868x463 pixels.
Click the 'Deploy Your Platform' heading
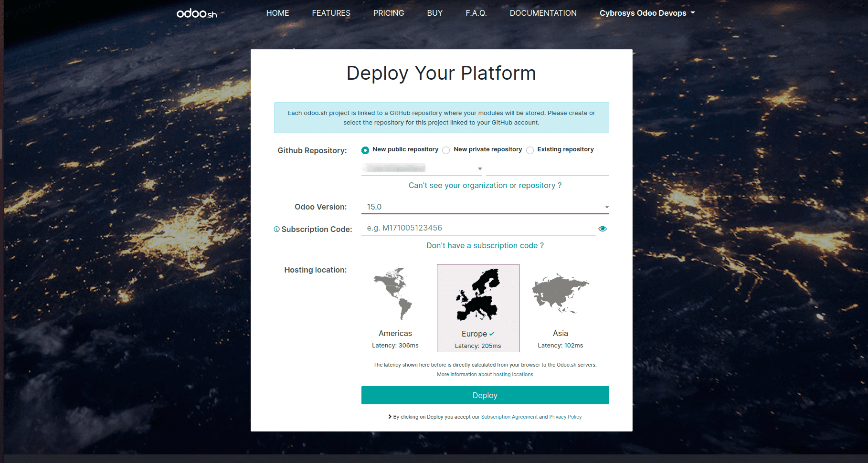tap(441, 74)
